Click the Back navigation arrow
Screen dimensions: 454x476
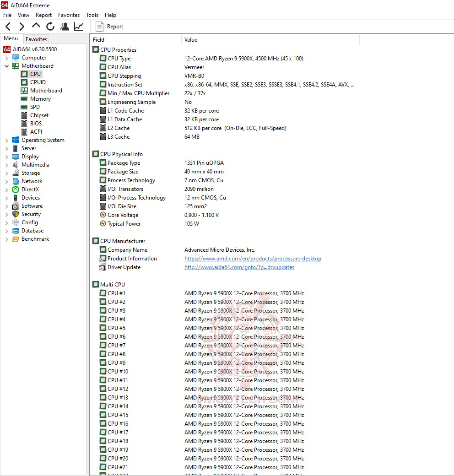[8, 27]
